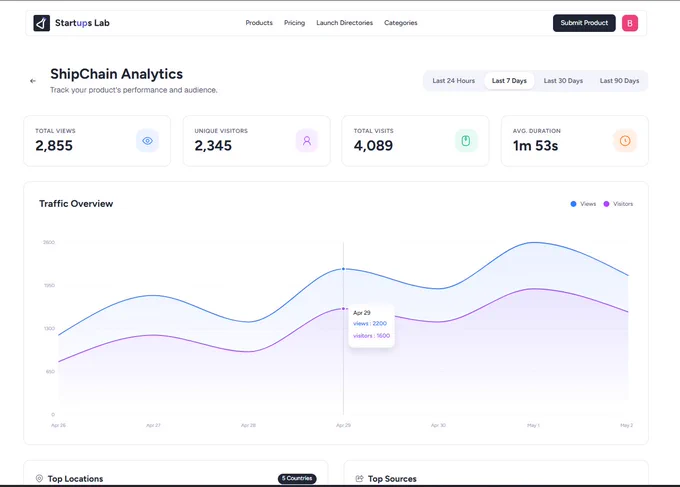This screenshot has height=487, width=680.
Task: Switch to Last 30 Days range
Action: point(563,81)
